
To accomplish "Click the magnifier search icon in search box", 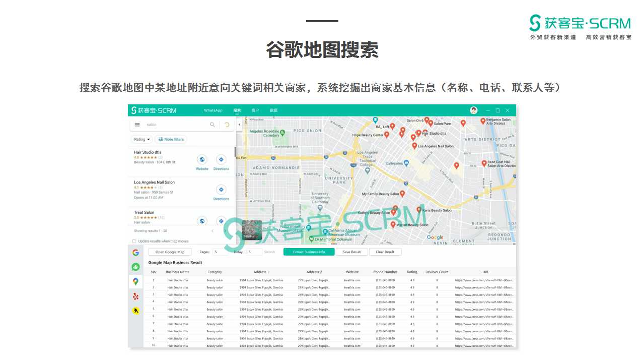I will click(212, 125).
